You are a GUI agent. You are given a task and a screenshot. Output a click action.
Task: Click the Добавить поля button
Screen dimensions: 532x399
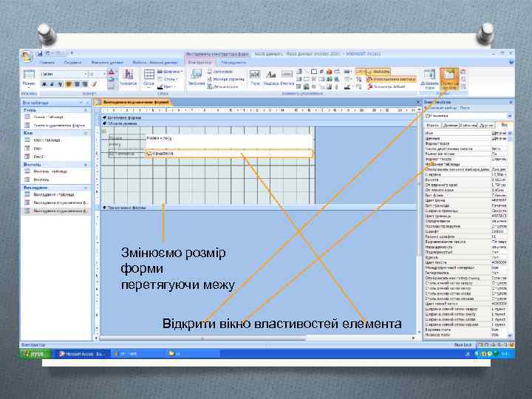[429, 79]
